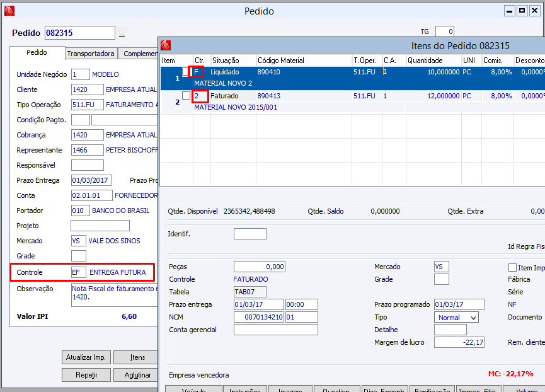The image size is (545, 392).
Task: Click the TG field
Action: click(445, 32)
